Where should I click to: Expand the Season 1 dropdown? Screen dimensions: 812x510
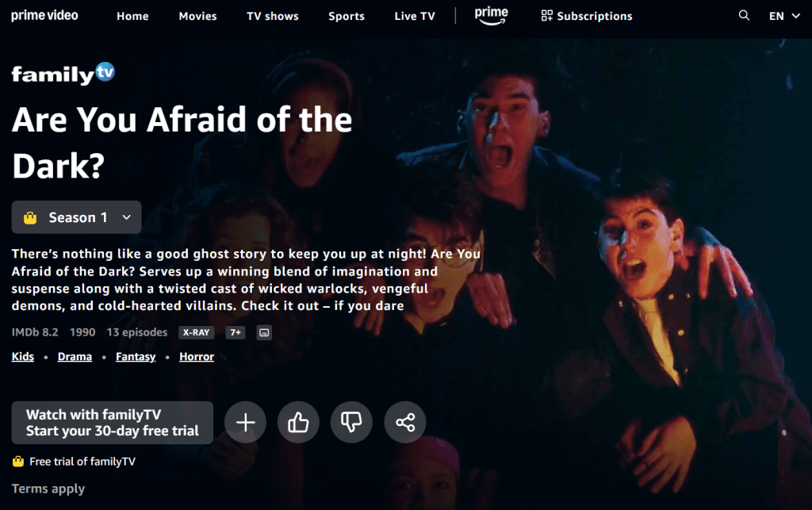(77, 217)
